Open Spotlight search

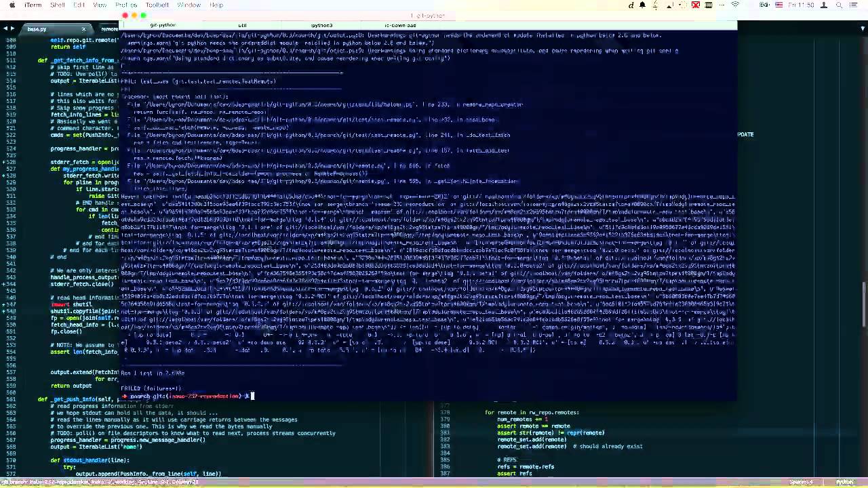[840, 5]
